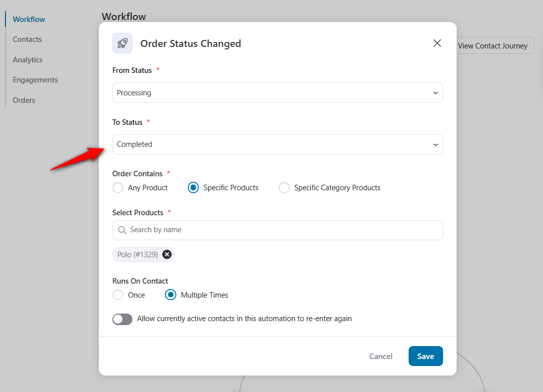Go to the Orders section
The width and height of the screenshot is (543, 392).
[x=23, y=100]
